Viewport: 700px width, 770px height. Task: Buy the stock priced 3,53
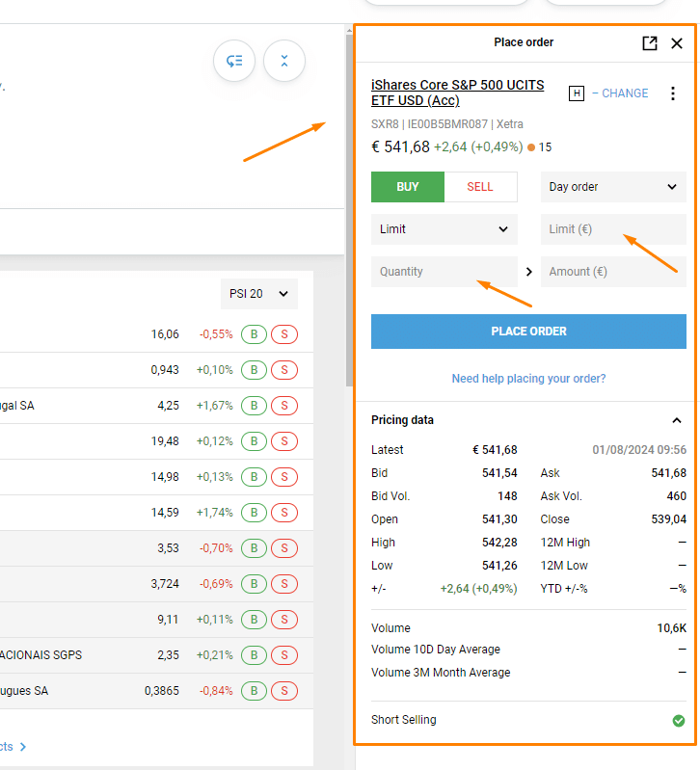(x=254, y=548)
